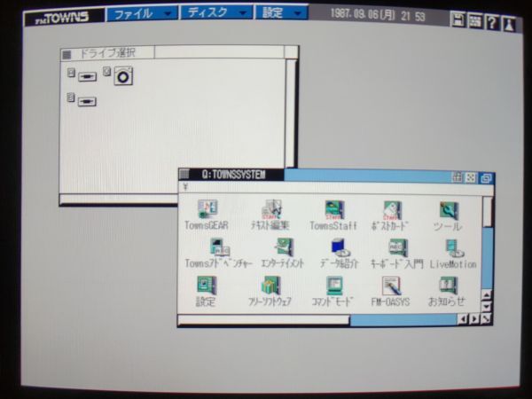532x399 pixels.
Task: Launch the テキスト編集 text editor icon
Action: tap(271, 209)
